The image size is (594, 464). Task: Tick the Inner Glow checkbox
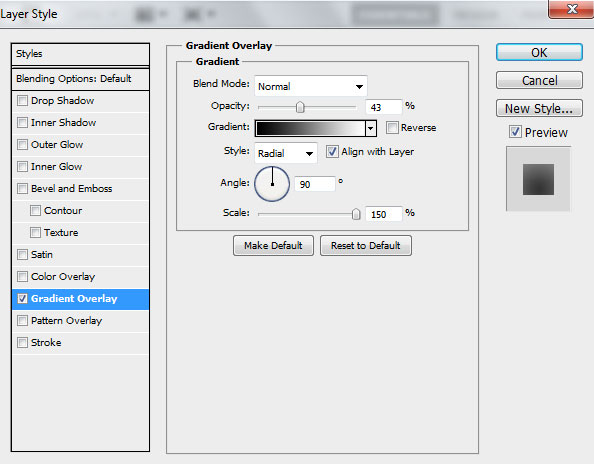pyautogui.click(x=22, y=167)
